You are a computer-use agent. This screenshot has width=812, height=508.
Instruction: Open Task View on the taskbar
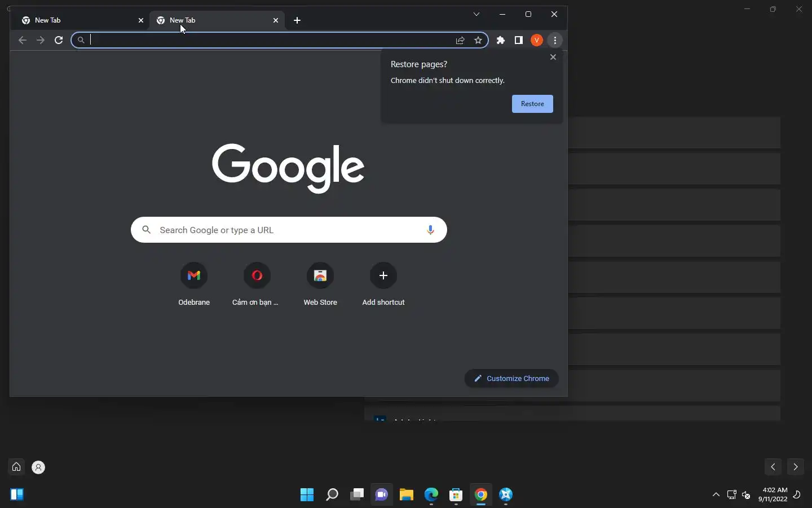point(357,495)
